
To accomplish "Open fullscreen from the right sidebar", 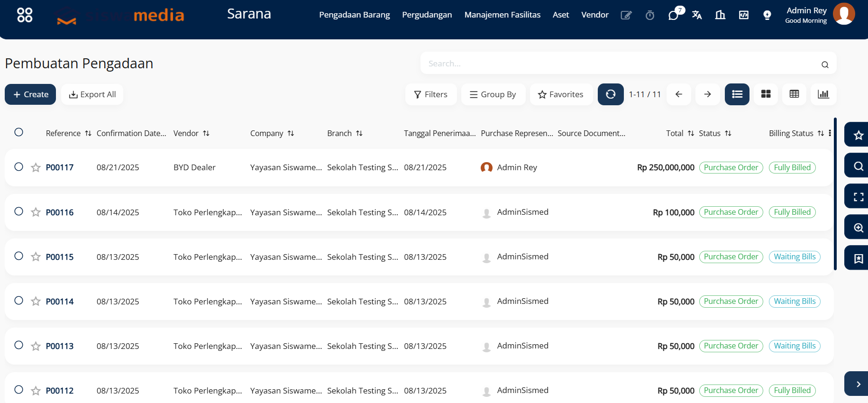I will (x=858, y=197).
